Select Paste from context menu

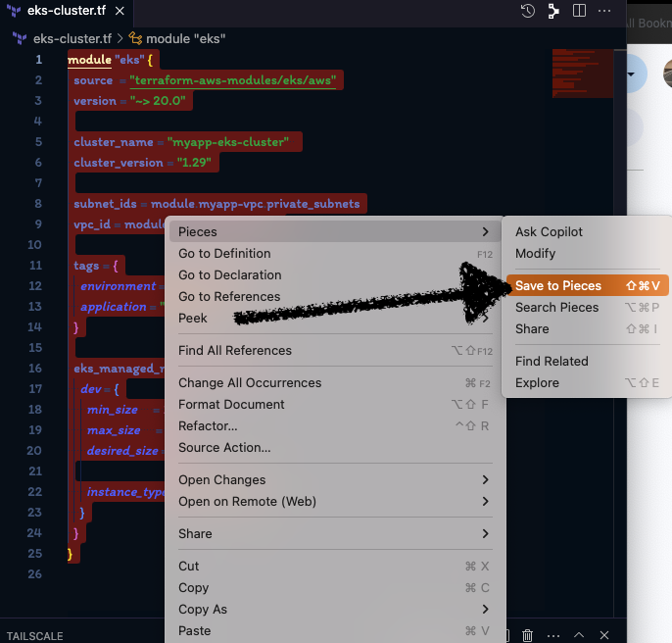click(333, 631)
